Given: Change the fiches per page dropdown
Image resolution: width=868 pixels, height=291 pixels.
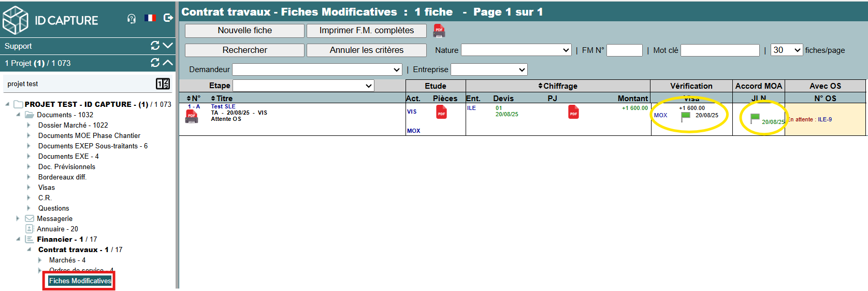Looking at the screenshot, I should pyautogui.click(x=786, y=50).
